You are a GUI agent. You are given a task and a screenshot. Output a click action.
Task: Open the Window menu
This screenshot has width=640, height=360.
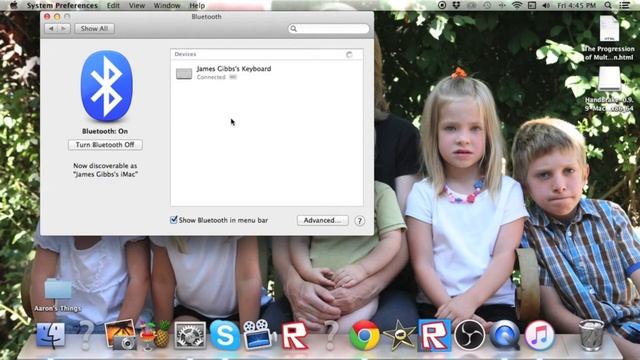coord(167,5)
